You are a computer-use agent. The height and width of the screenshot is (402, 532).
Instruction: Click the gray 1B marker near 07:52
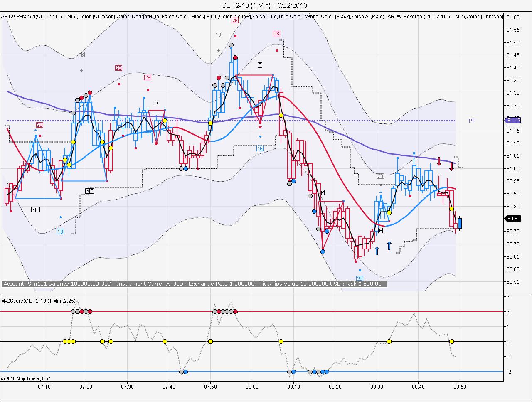pos(218,35)
